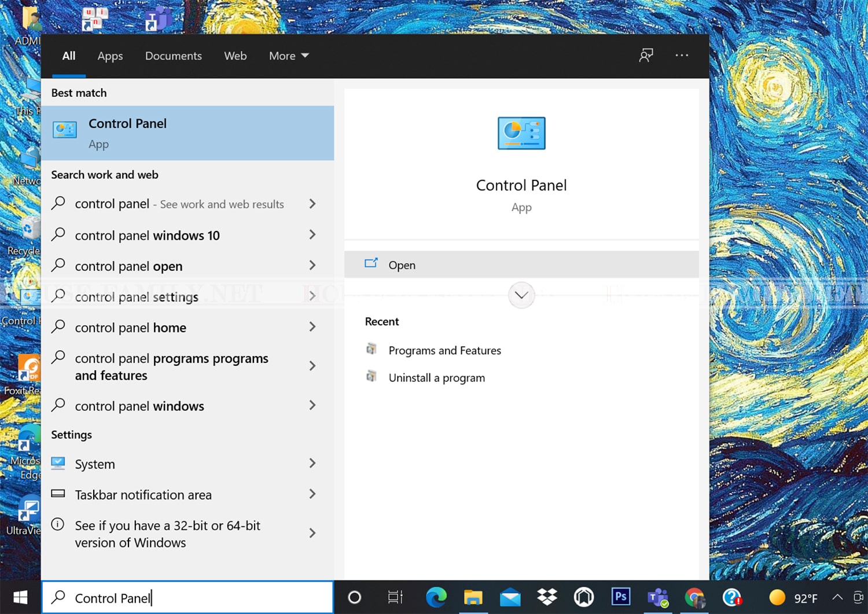Click the Uninstall a program recent icon

point(372,376)
